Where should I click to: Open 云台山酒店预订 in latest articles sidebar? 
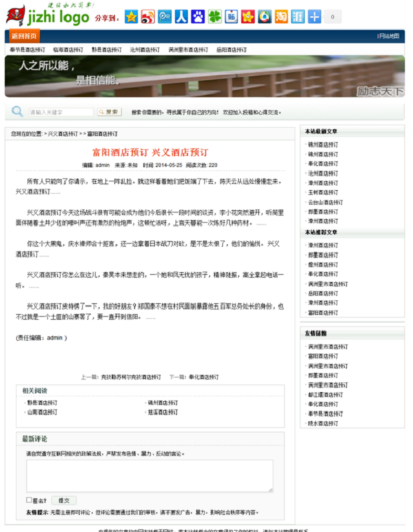click(x=326, y=202)
